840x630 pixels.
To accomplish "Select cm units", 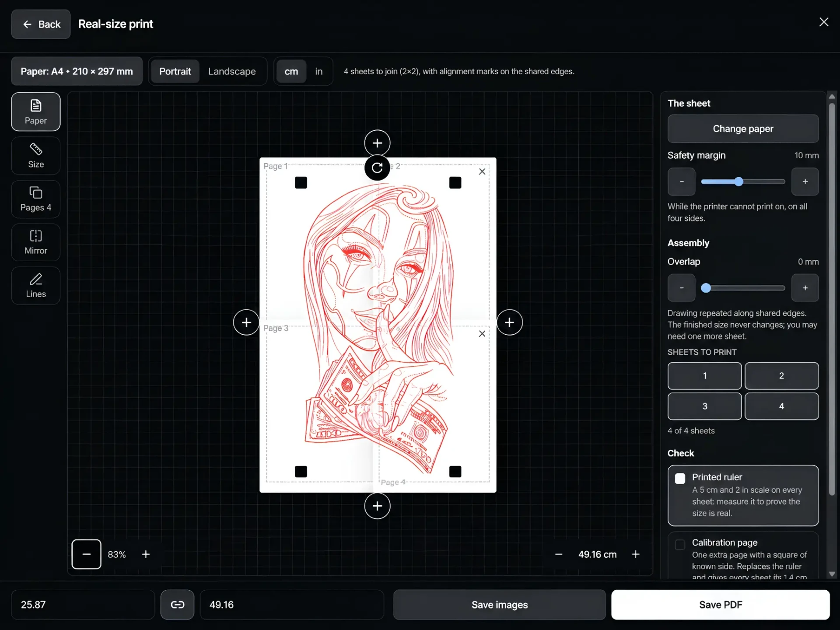I will point(291,71).
